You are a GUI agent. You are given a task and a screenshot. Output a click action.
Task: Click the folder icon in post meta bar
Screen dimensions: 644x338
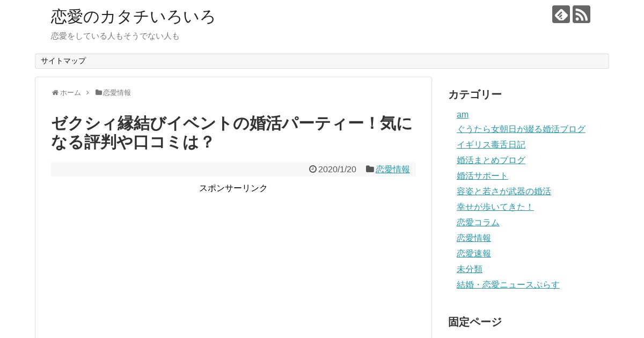pyautogui.click(x=370, y=169)
